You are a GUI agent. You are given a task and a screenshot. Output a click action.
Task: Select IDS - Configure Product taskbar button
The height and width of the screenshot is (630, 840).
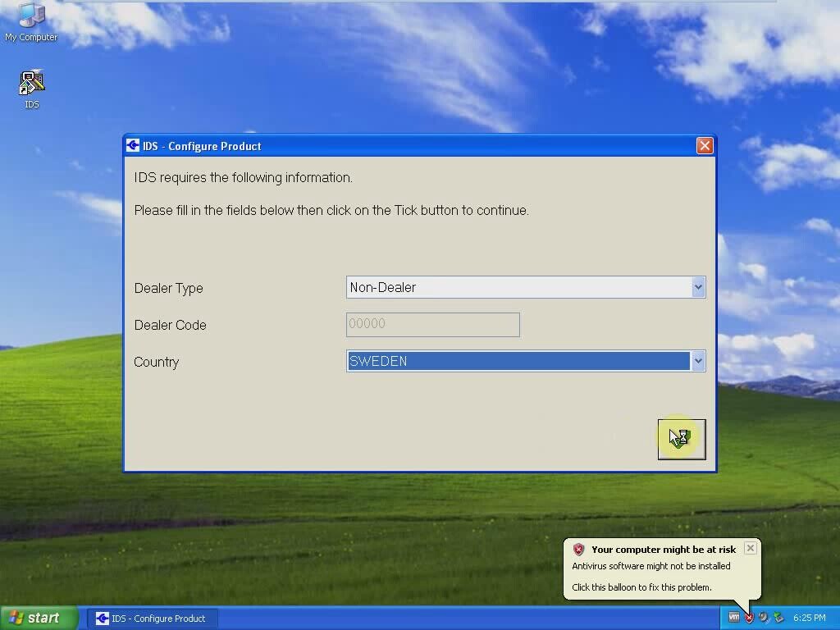(152, 619)
